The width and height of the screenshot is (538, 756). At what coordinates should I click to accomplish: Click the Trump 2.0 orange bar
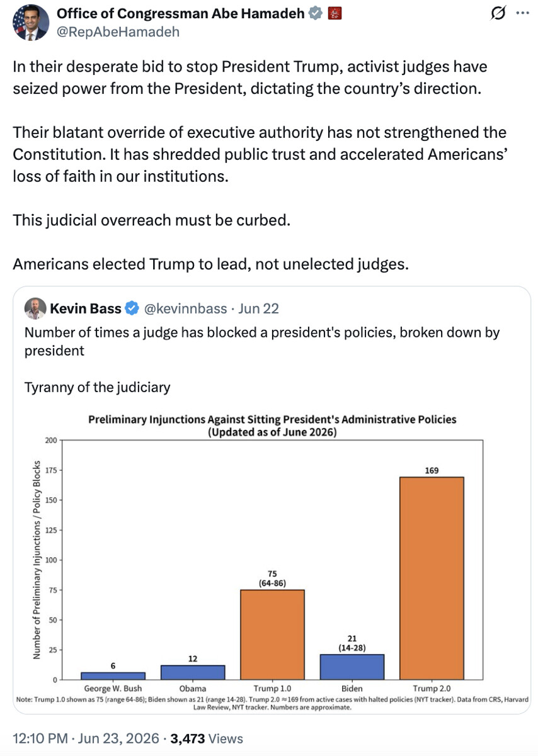432,578
